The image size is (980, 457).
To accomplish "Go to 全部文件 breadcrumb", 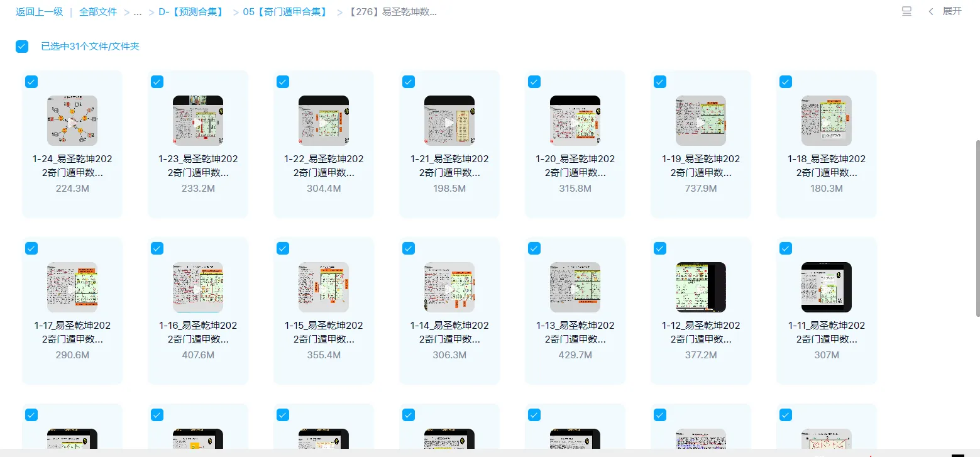I will click(x=98, y=12).
